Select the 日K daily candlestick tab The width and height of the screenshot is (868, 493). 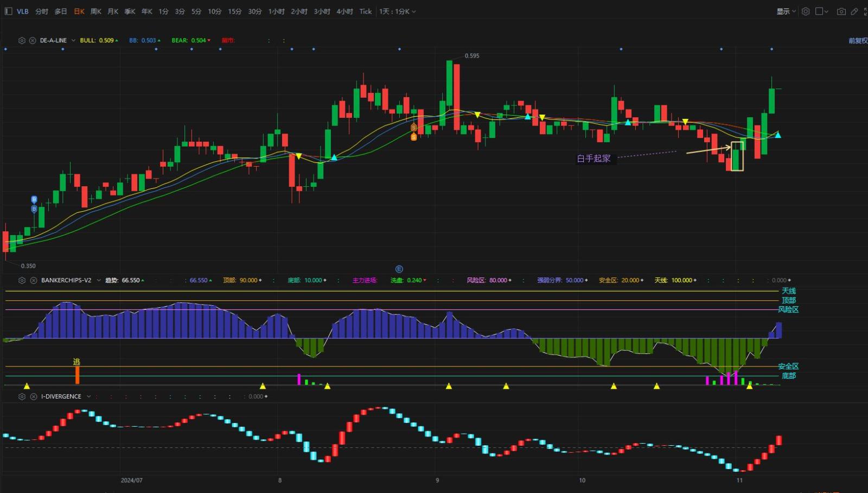pos(79,11)
